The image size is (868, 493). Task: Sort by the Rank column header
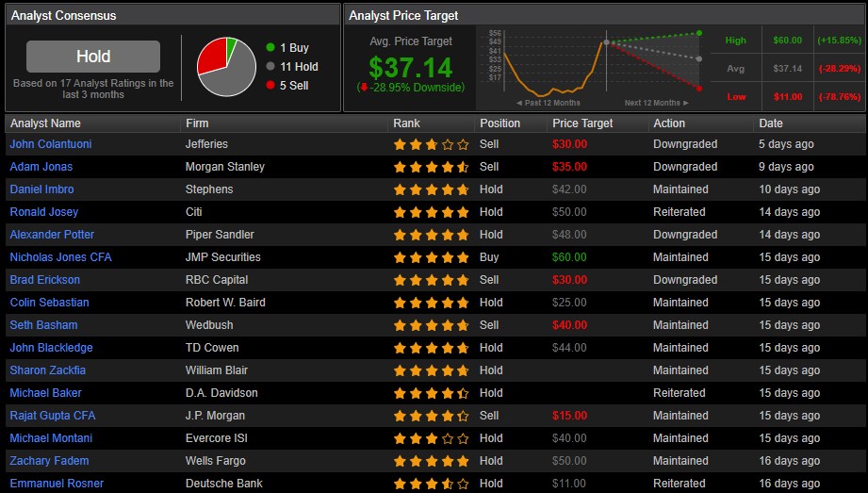click(407, 123)
